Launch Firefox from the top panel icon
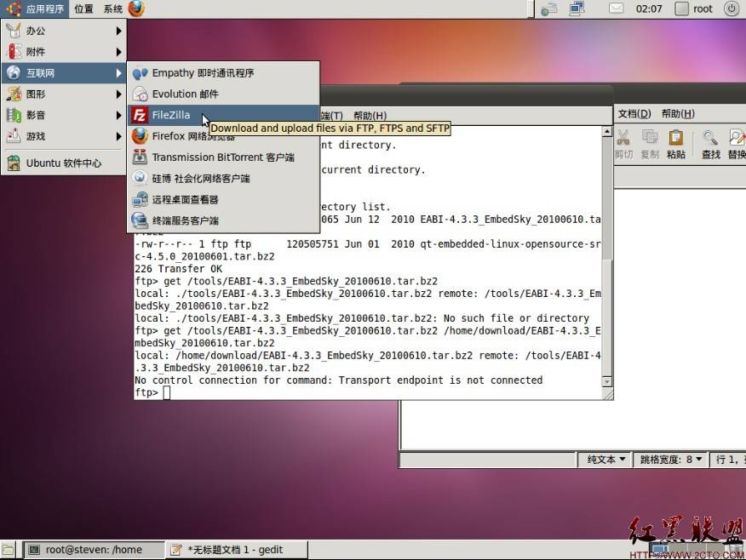Screen dimensions: 746x560 [x=136, y=9]
